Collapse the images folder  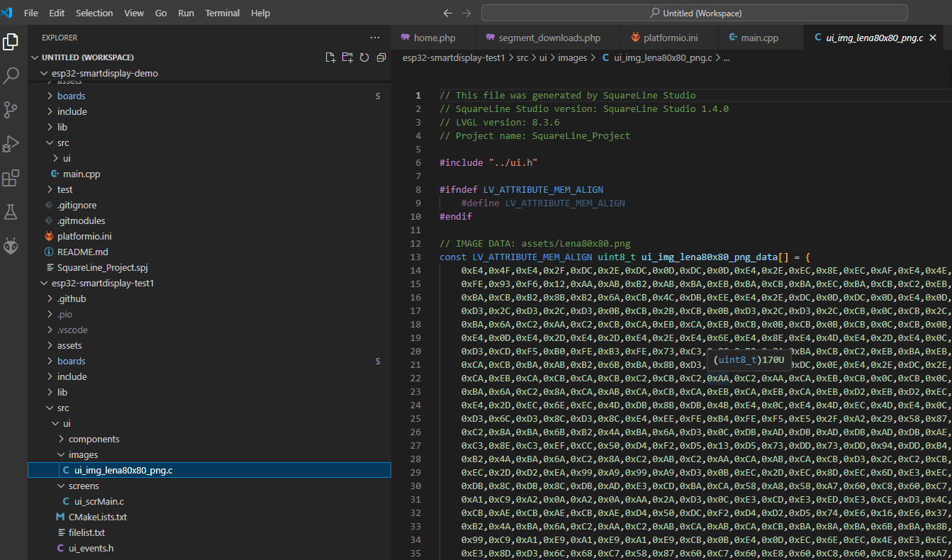83,454
